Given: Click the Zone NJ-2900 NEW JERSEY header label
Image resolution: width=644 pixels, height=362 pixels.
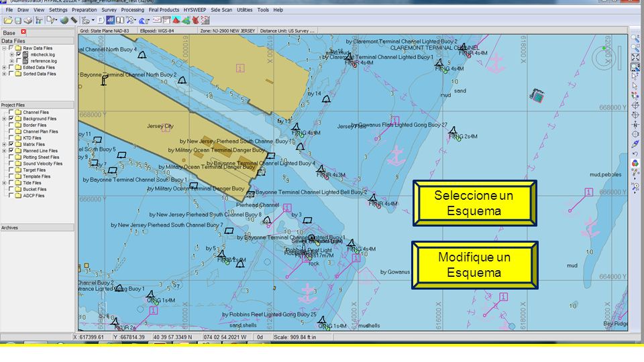Looking at the screenshot, I should [227, 31].
